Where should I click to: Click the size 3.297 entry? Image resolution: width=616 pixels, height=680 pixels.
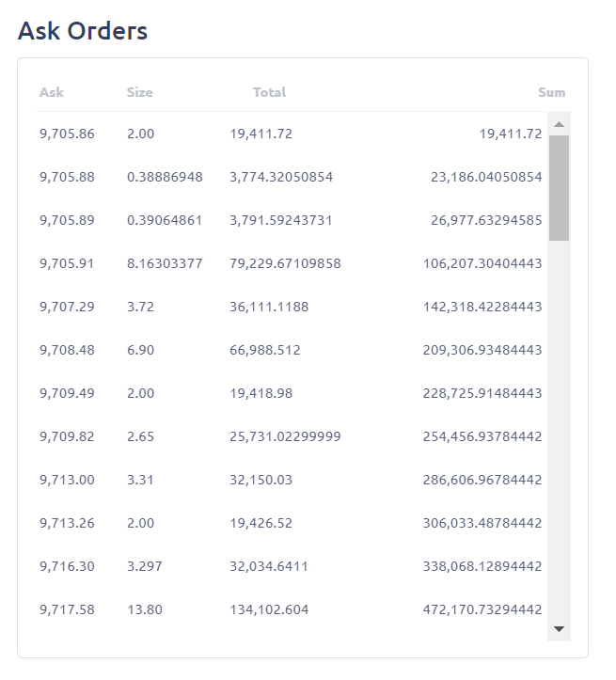144,566
